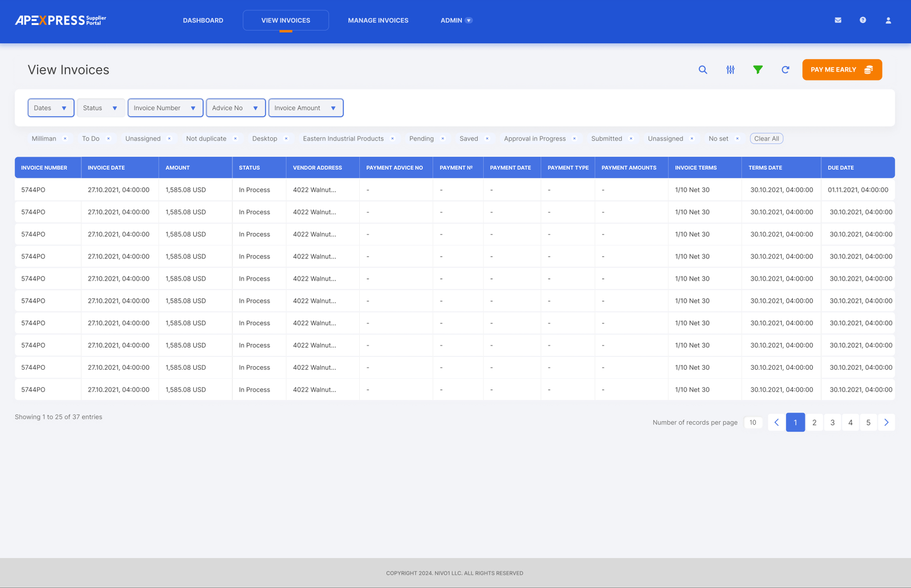Open the Admin menu dropdown
This screenshot has width=911, height=588.
(456, 20)
